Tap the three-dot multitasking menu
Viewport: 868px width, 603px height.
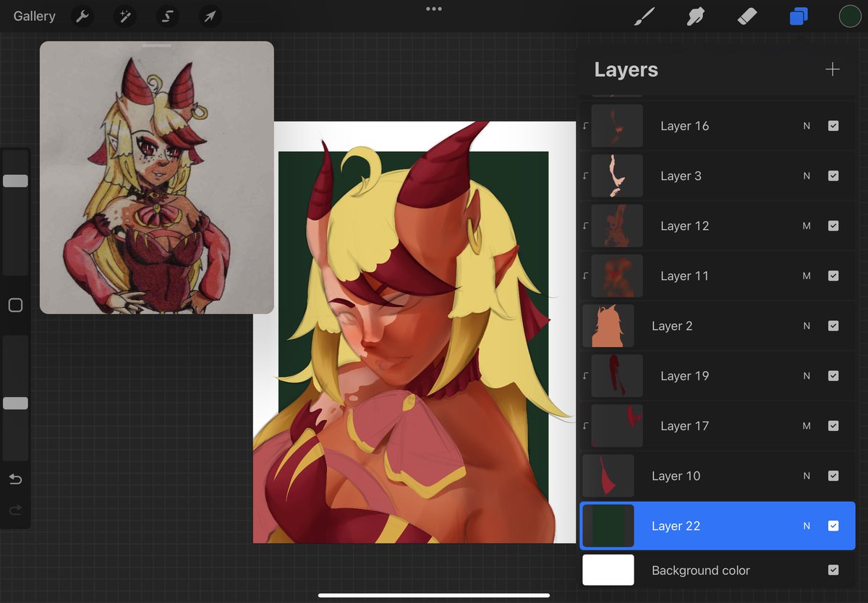434,9
